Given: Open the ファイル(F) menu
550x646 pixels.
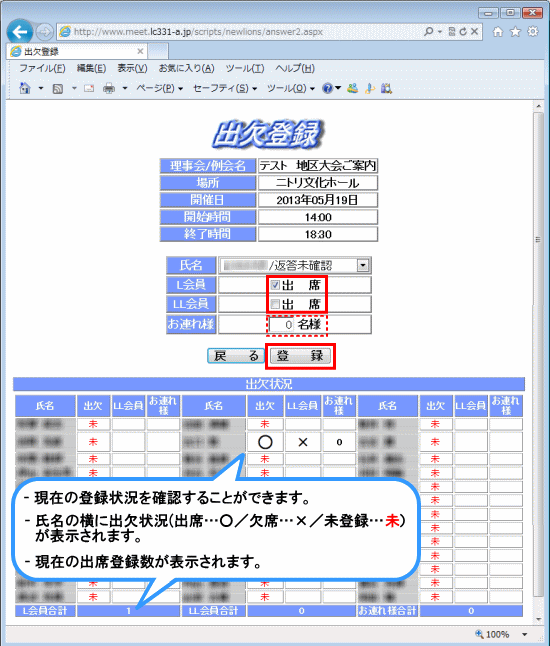Looking at the screenshot, I should click(42, 68).
